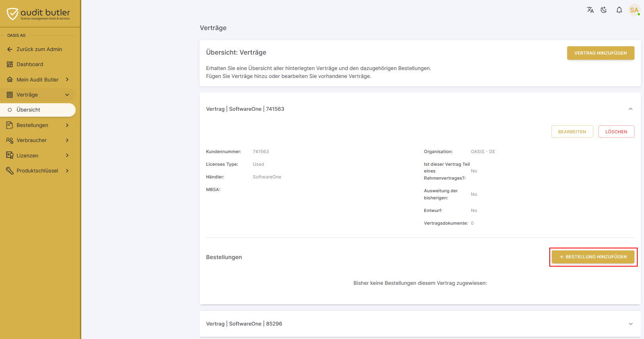Open the Lizenzen menu item
This screenshot has width=644, height=339.
click(38, 155)
